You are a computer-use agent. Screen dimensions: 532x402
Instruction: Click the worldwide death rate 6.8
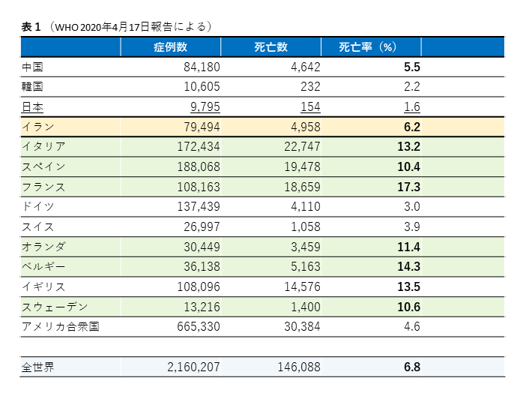[411, 367]
